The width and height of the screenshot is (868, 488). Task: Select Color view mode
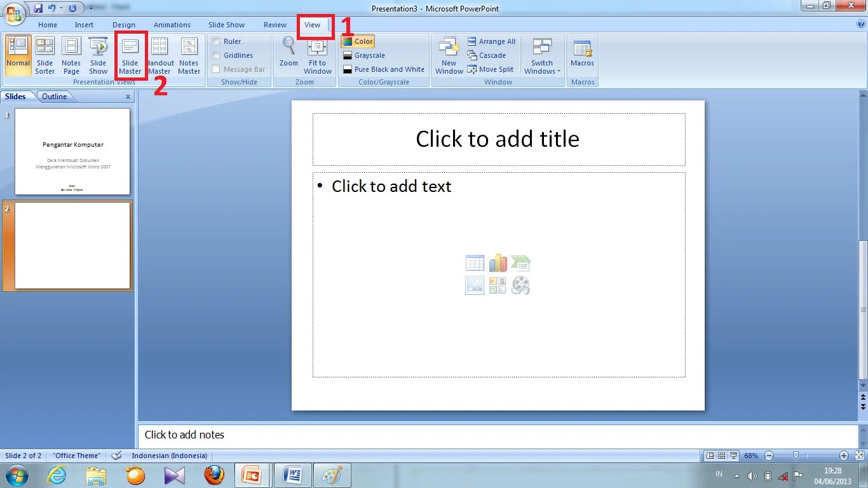click(x=358, y=41)
